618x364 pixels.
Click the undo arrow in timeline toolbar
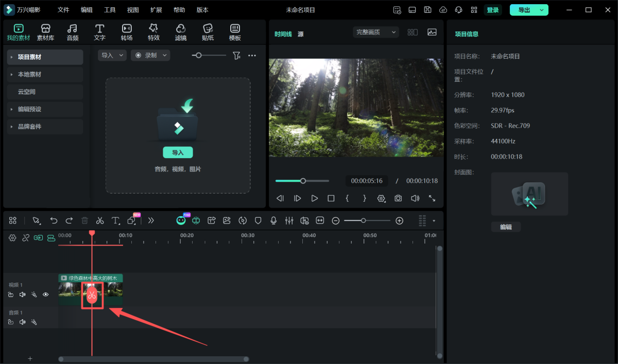click(54, 220)
